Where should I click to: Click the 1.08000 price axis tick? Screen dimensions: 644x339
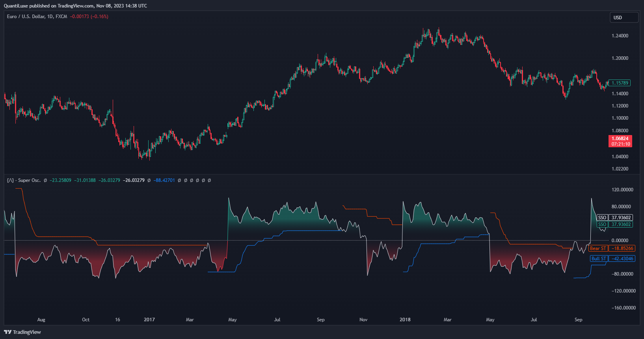[620, 131]
